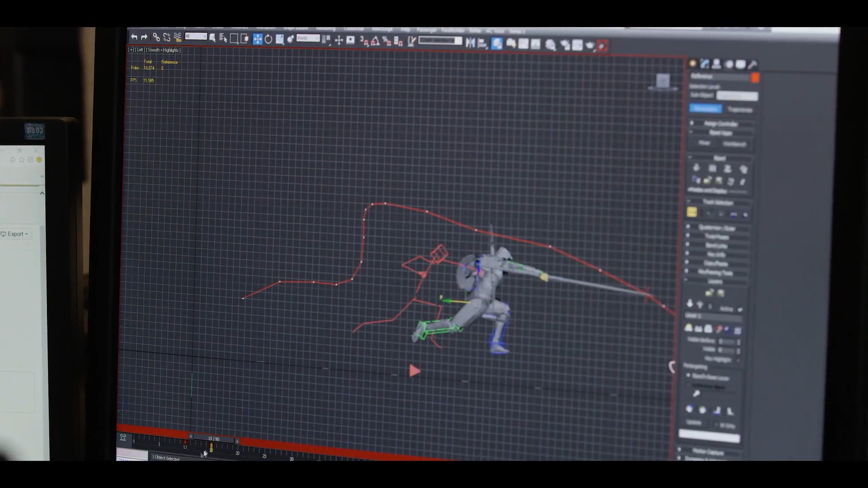Click the Select and Link chain icon
This screenshot has height=488, width=868.
click(156, 37)
